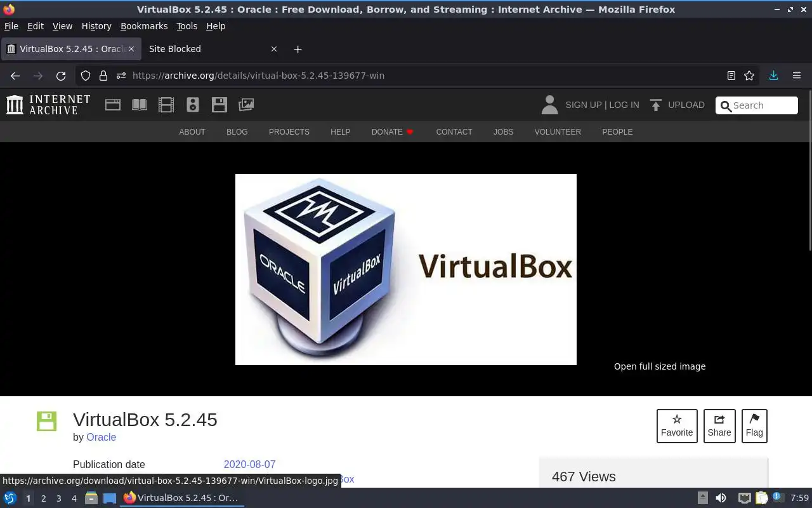Toggle reader view icon in address bar
The height and width of the screenshot is (508, 812).
pyautogui.click(x=731, y=76)
